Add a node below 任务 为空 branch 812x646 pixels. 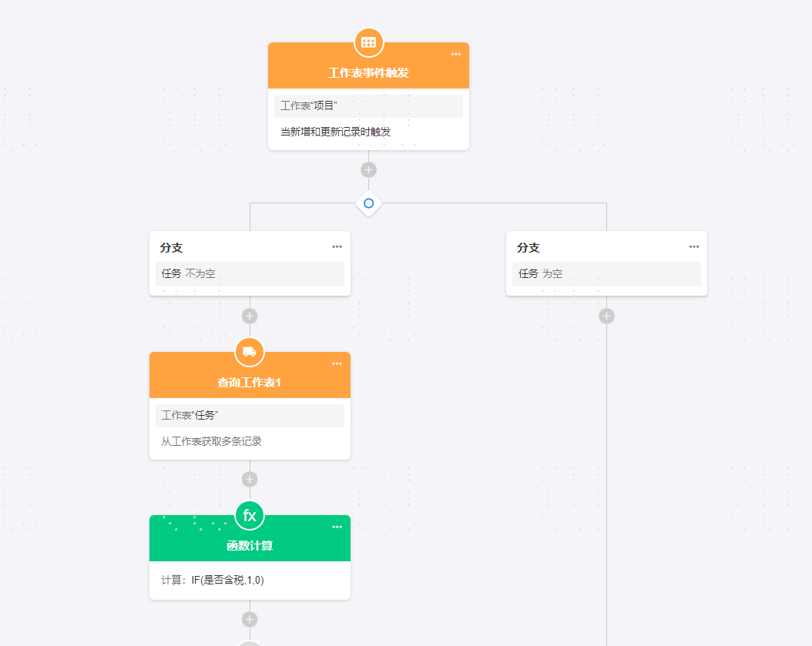pos(606,316)
